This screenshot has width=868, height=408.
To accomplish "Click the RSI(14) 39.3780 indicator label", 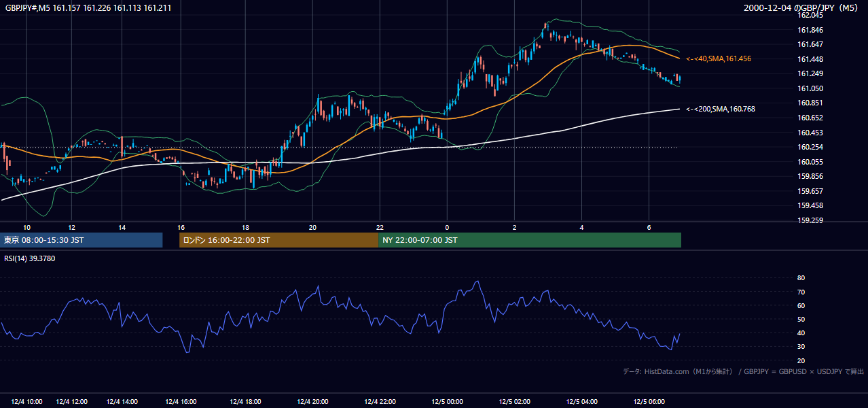I will (x=30, y=258).
